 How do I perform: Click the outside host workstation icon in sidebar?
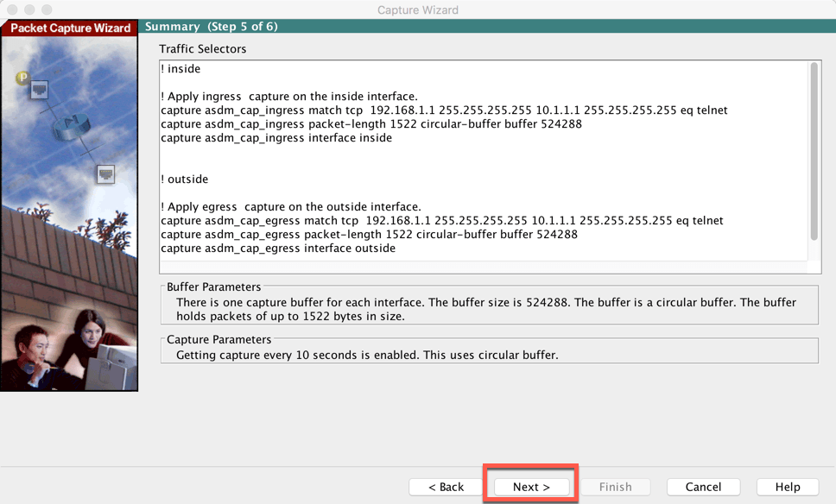(x=105, y=174)
